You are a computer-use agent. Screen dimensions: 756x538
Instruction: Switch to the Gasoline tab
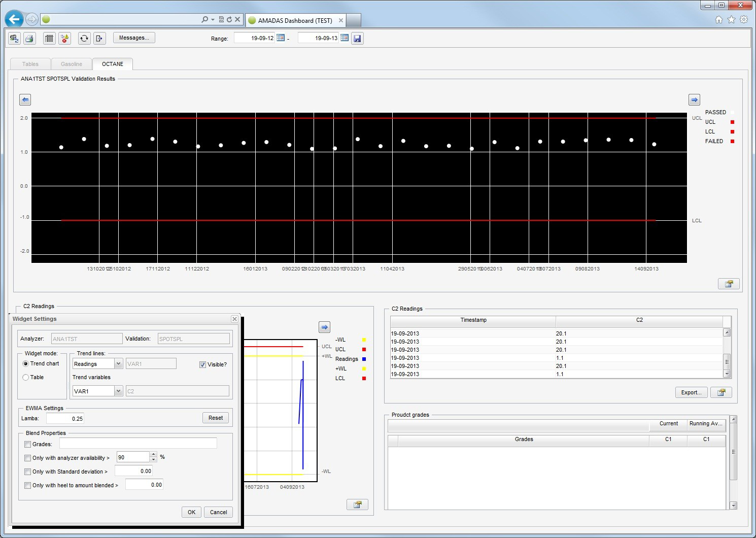71,63
